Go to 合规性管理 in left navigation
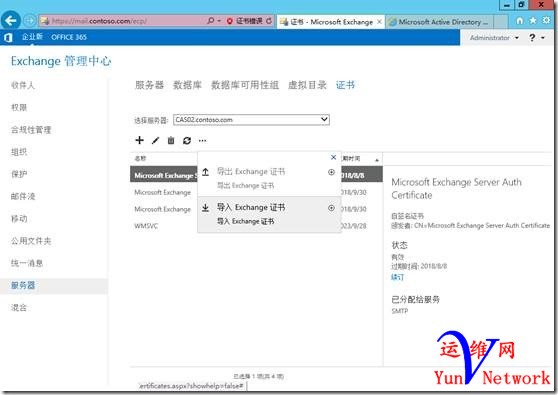This screenshot has height=395, width=558. (31, 130)
